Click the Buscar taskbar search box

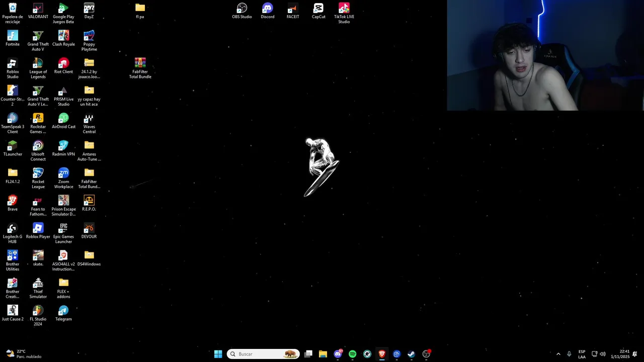coord(263,354)
